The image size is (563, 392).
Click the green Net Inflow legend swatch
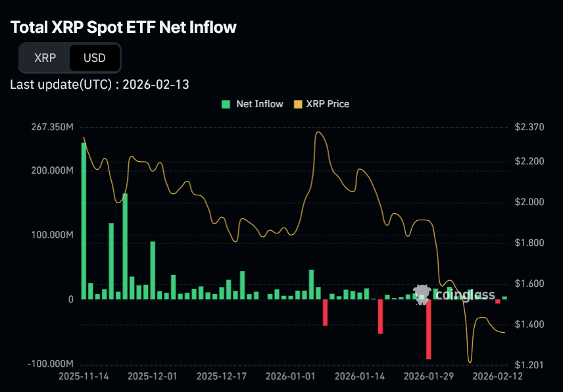(x=226, y=104)
